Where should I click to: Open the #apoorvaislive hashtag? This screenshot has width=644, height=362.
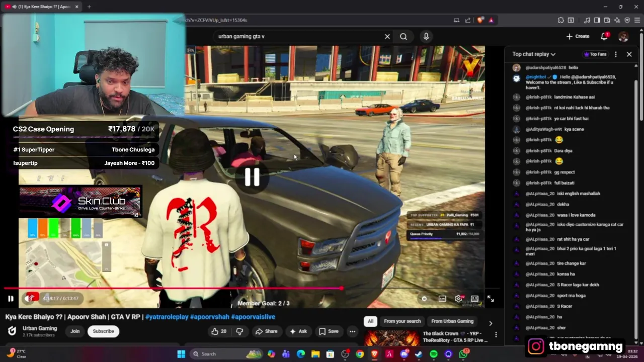pos(253,317)
